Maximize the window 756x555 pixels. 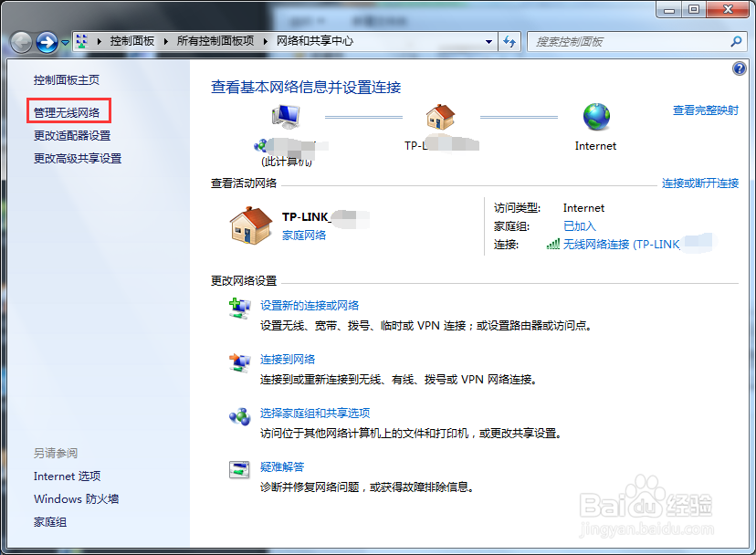click(x=693, y=9)
